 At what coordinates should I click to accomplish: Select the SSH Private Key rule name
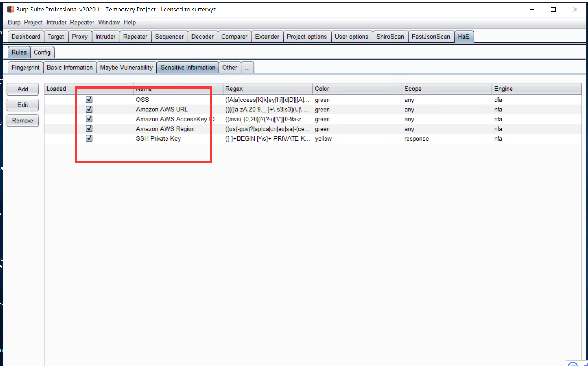[158, 139]
